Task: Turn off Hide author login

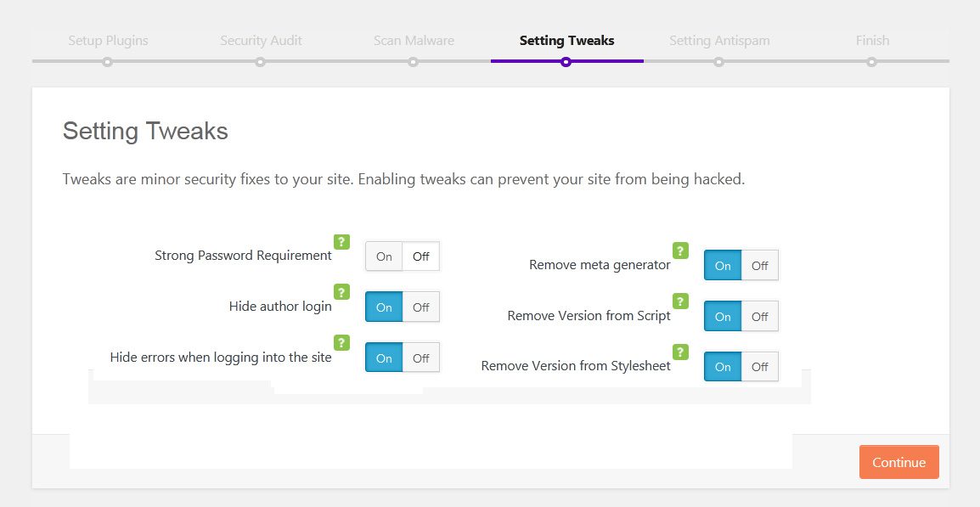Action: click(x=420, y=307)
